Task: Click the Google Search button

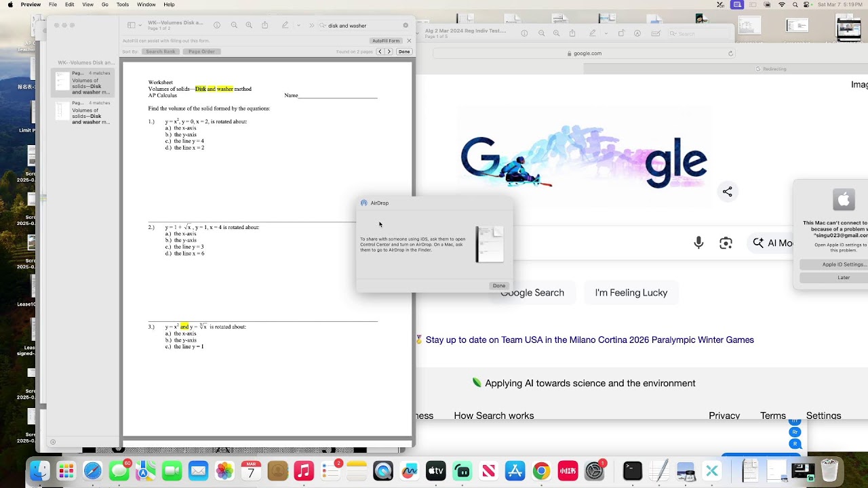Action: pos(532,293)
